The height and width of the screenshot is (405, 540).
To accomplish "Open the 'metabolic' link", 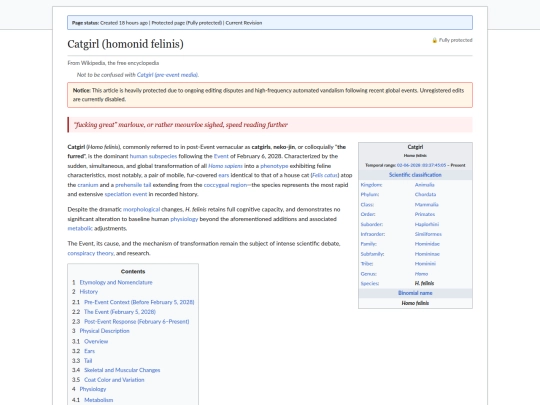I will tap(80, 228).
